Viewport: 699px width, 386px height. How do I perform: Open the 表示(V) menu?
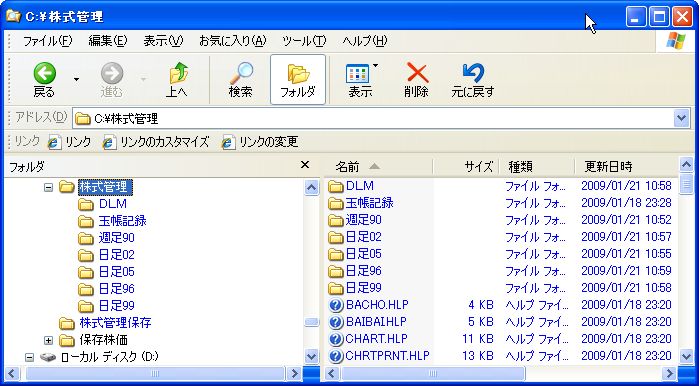pos(163,41)
